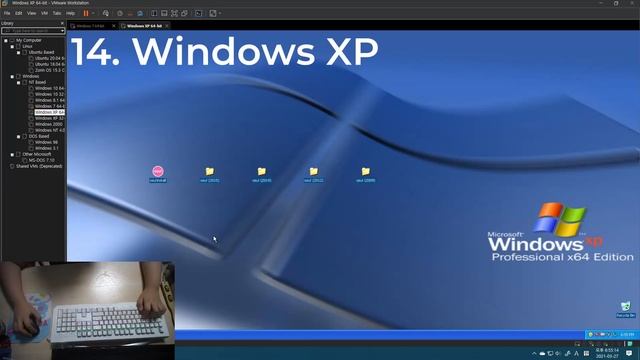Screen dimensions: 640x360
Task: Click the host taskbar date and time
Action: tap(607, 353)
